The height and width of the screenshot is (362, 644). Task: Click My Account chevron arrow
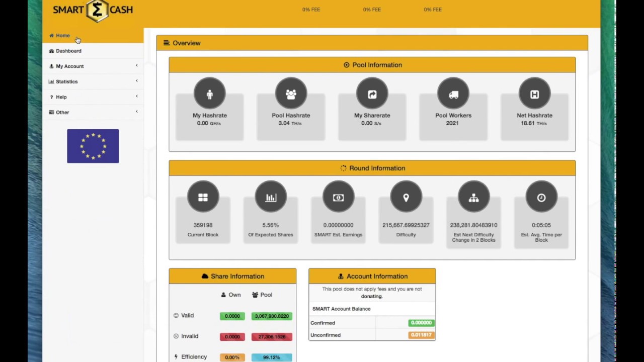136,66
